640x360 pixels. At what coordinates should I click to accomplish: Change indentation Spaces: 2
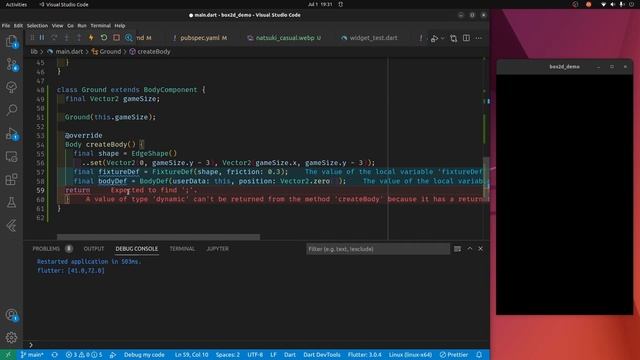coord(228,355)
